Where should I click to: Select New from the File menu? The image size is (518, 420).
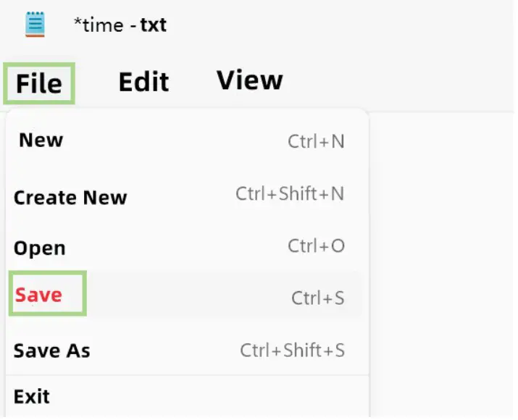41,140
